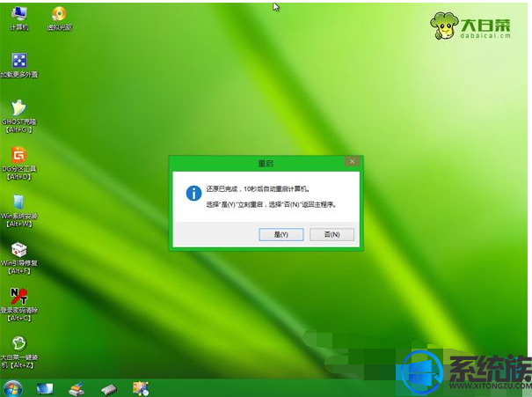The height and width of the screenshot is (397, 532).
Task: Click the 选择"是(Y)"立刻重启 instruction line
Action: [271, 204]
